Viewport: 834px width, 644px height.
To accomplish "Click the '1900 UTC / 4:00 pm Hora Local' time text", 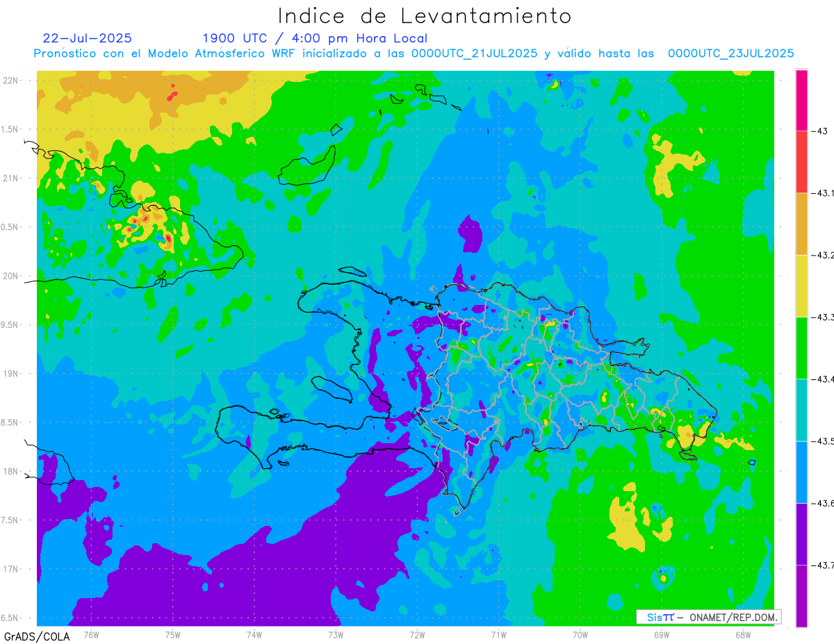I will pos(315,39).
